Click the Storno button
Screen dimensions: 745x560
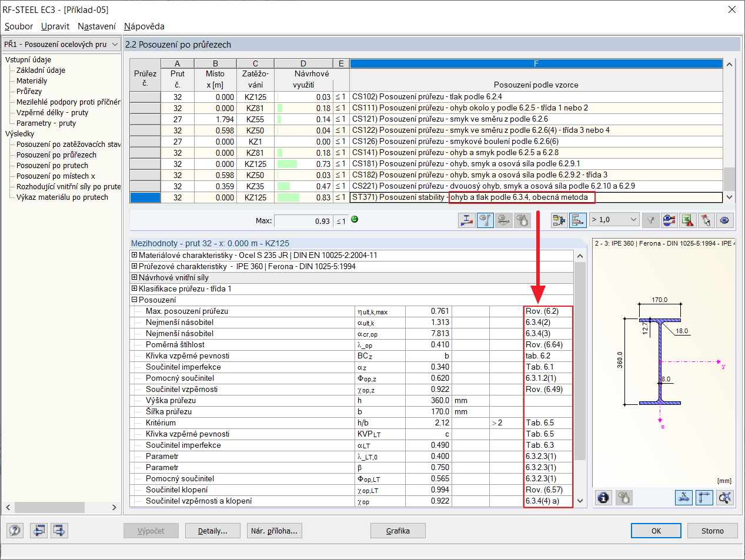713,531
